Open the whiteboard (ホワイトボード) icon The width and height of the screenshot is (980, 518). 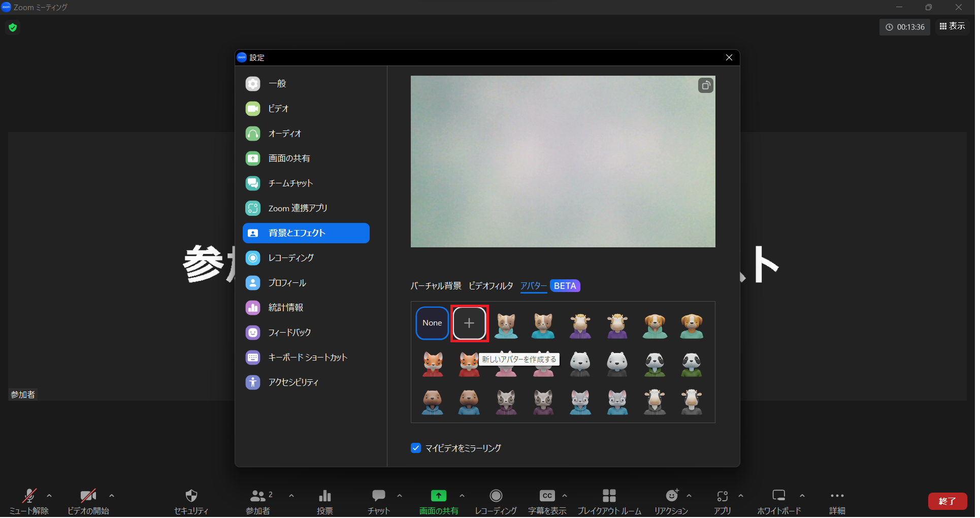[778, 496]
